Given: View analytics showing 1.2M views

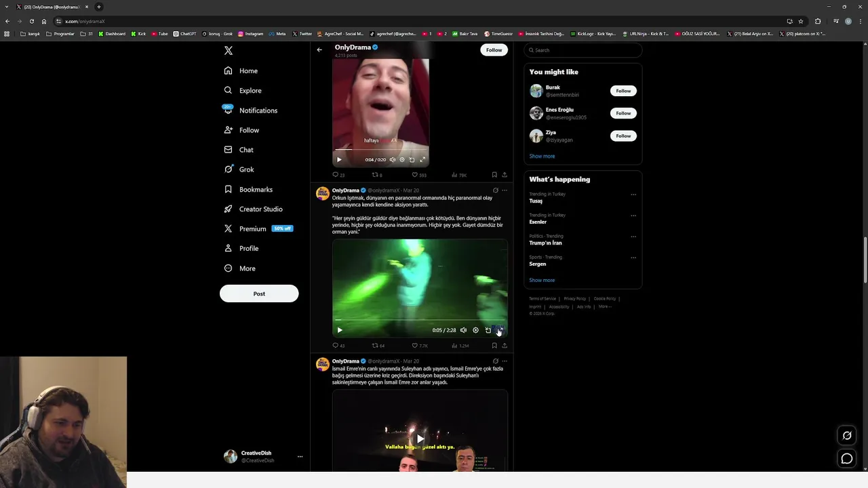Looking at the screenshot, I should (x=460, y=346).
